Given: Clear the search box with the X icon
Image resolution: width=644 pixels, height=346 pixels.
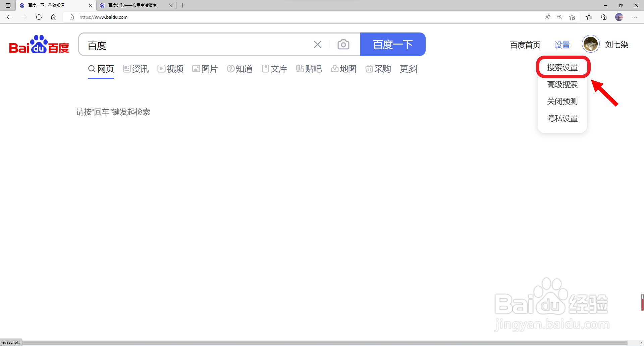Looking at the screenshot, I should 317,44.
